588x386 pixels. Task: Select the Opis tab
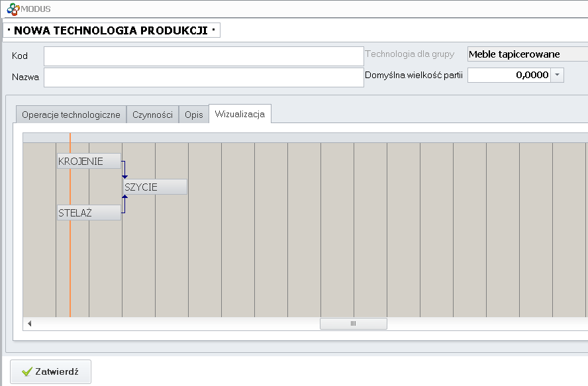click(193, 115)
